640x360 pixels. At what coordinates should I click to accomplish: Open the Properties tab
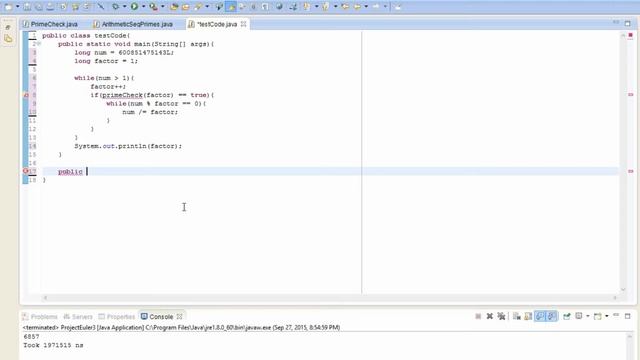pyautogui.click(x=117, y=317)
